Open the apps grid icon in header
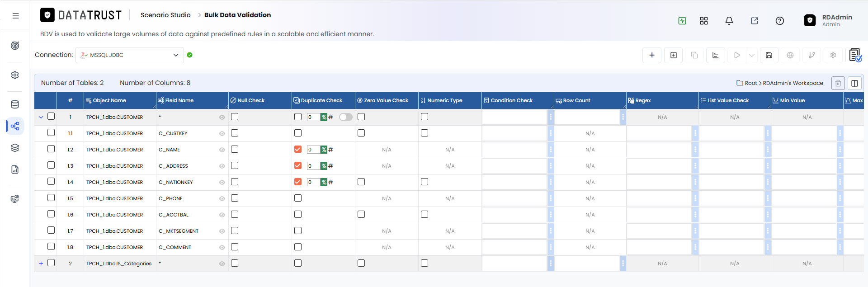Viewport: 868px width, 287px height. click(704, 21)
